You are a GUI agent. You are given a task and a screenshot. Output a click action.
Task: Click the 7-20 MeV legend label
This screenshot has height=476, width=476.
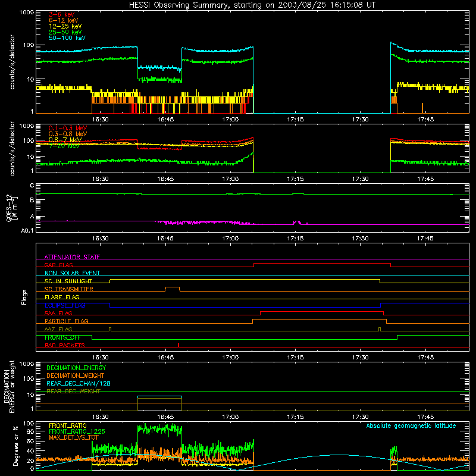pyautogui.click(x=64, y=146)
